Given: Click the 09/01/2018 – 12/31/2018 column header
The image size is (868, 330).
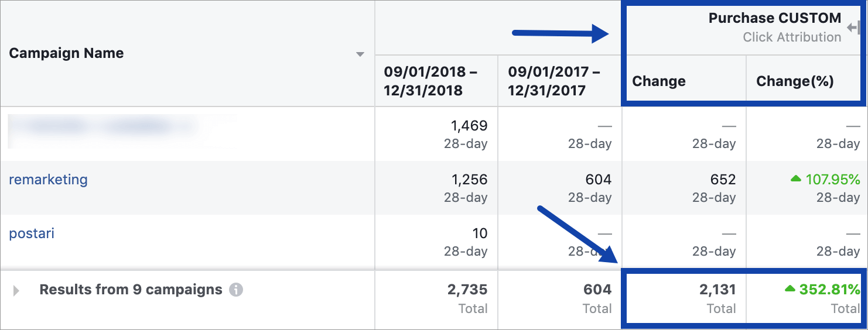Looking at the screenshot, I should click(x=430, y=81).
